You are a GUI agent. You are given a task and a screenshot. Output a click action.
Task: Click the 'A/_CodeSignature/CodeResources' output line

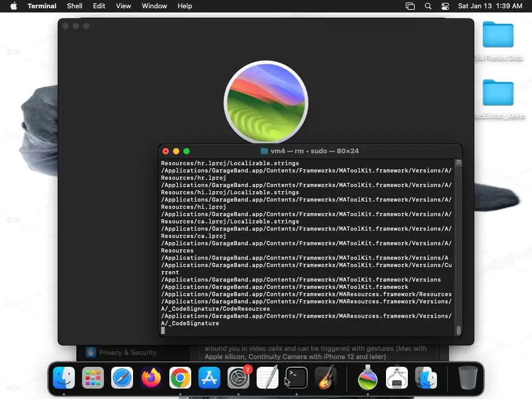point(216,309)
